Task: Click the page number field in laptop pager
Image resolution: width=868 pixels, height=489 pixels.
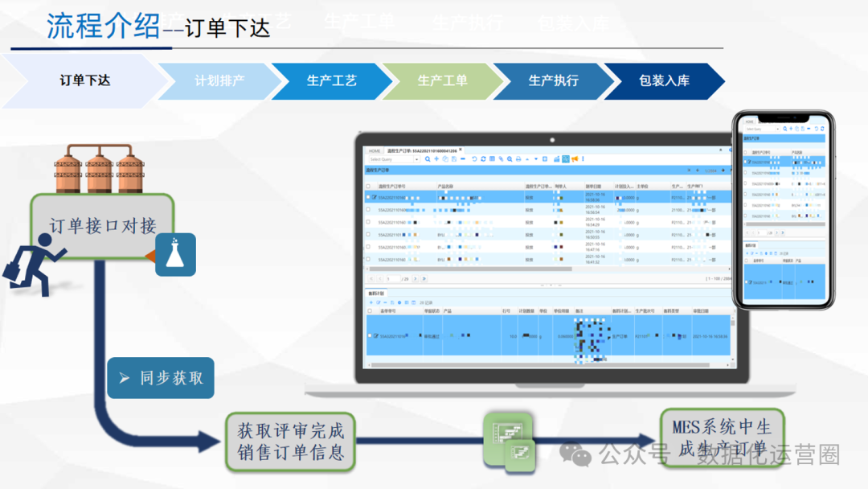Action: (392, 278)
